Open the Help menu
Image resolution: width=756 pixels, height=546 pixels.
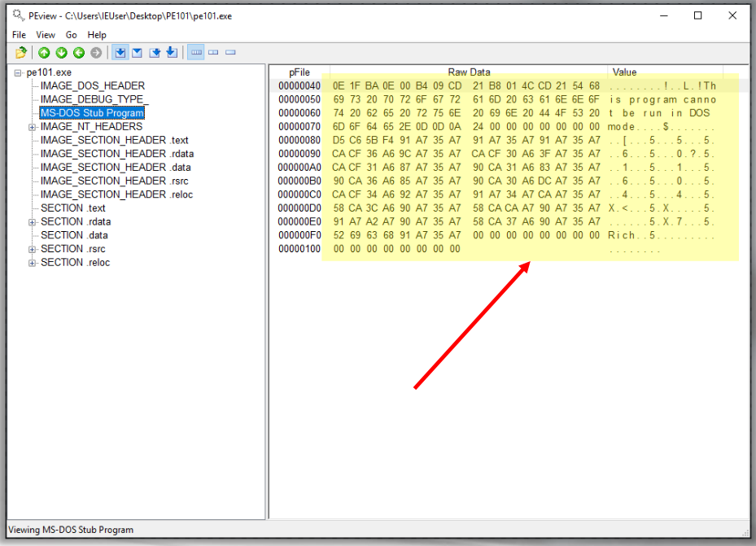(x=96, y=35)
